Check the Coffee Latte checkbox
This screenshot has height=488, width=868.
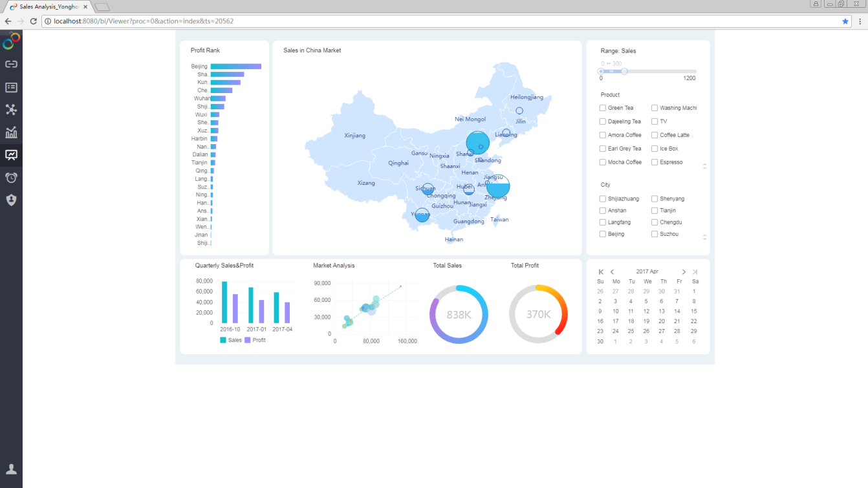(655, 135)
